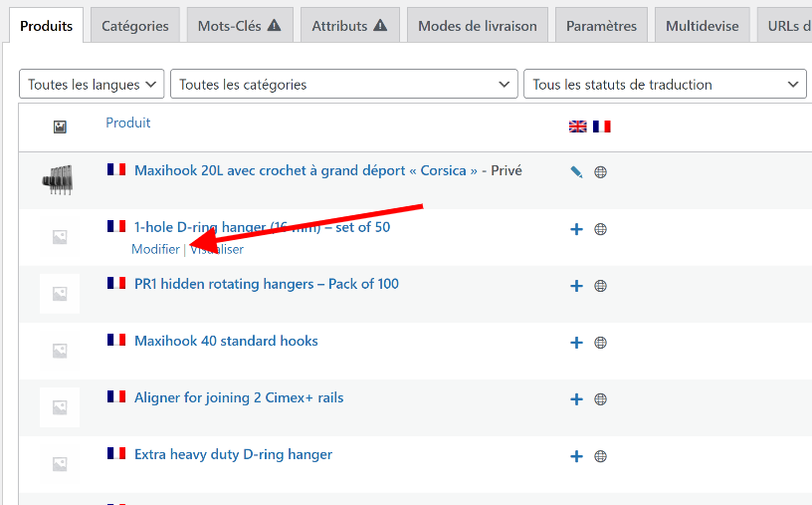Add translation plus icon for Aligner for joining rails
This screenshot has height=505, width=812.
coord(576,399)
